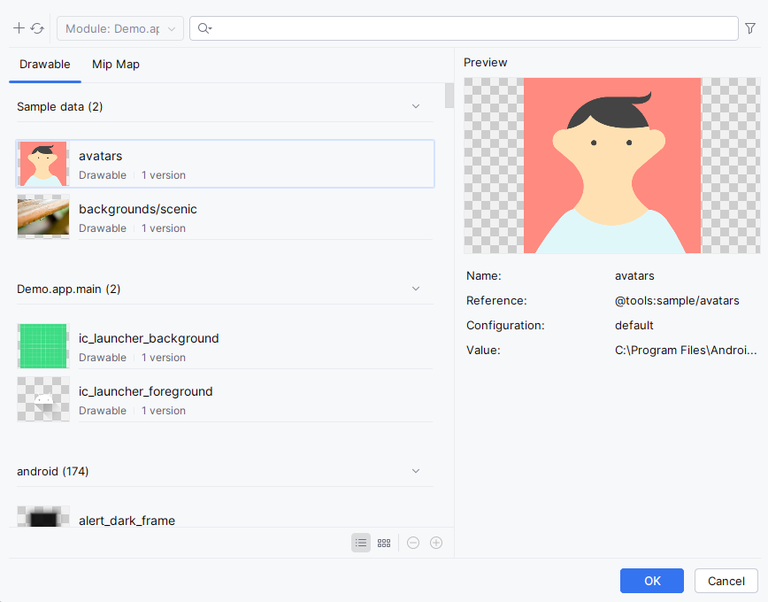
Task: Click the add resource plus icon
Action: point(19,28)
